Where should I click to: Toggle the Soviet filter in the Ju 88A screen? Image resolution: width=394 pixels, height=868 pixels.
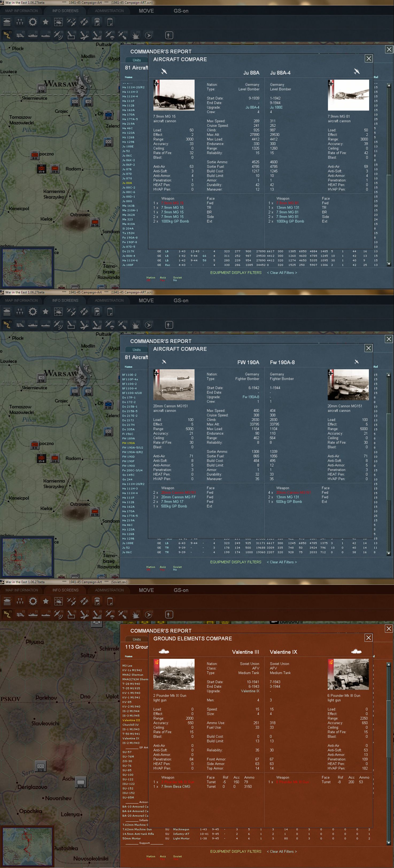coord(177,279)
